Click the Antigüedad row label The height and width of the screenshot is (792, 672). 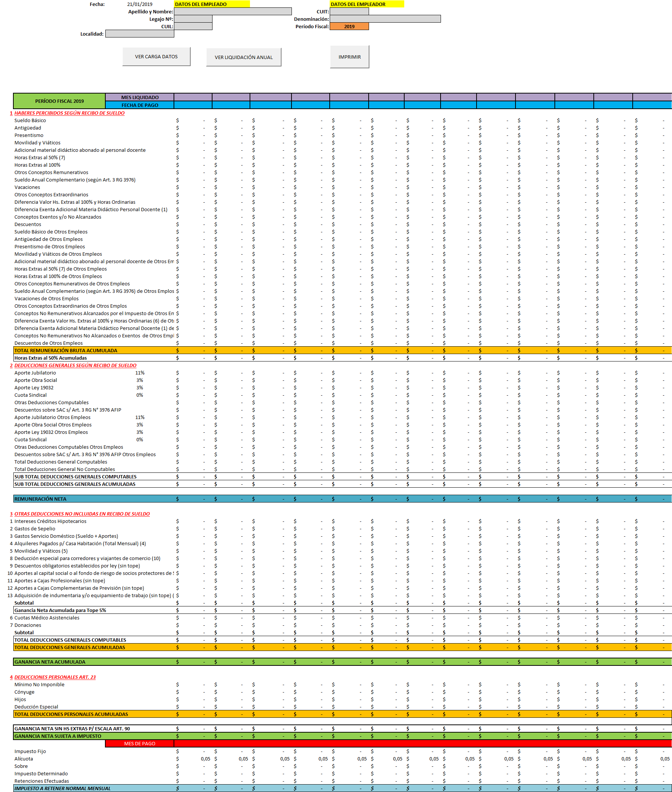28,128
